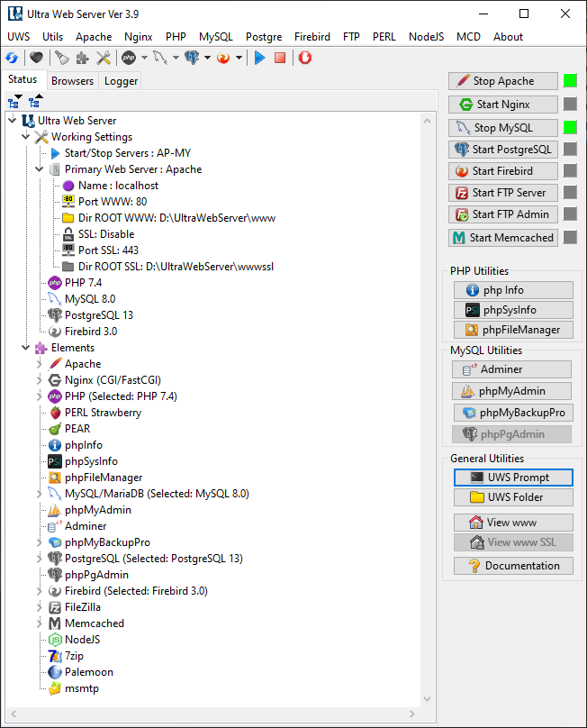Viewport: 587px width, 728px height.
Task: Switch to the Logger tab
Action: pos(122,81)
